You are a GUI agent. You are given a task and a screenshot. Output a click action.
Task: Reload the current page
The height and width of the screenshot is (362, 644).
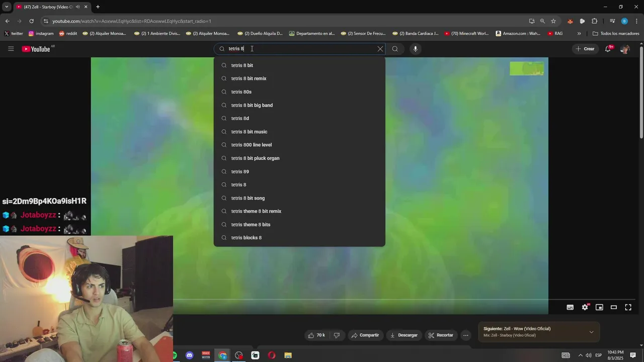[31, 21]
